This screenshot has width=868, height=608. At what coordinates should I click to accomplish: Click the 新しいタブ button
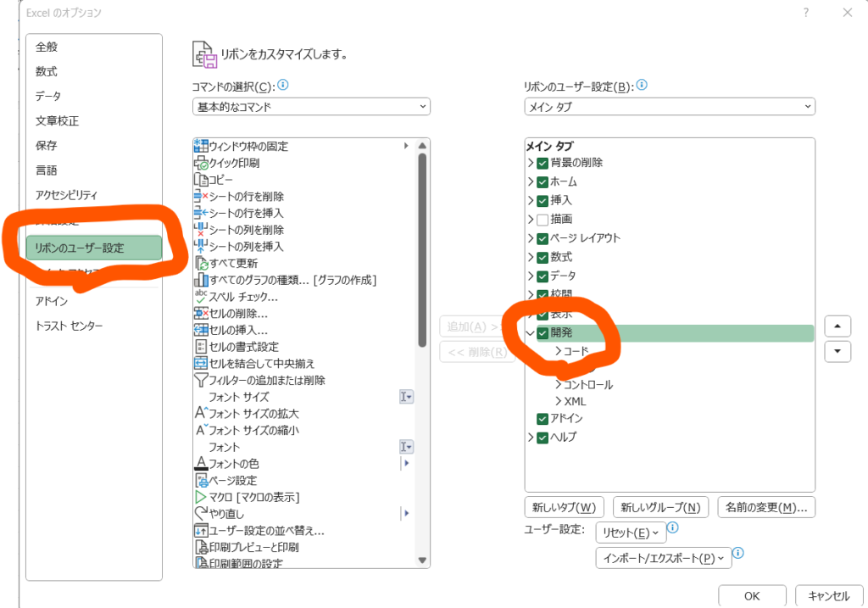click(564, 507)
